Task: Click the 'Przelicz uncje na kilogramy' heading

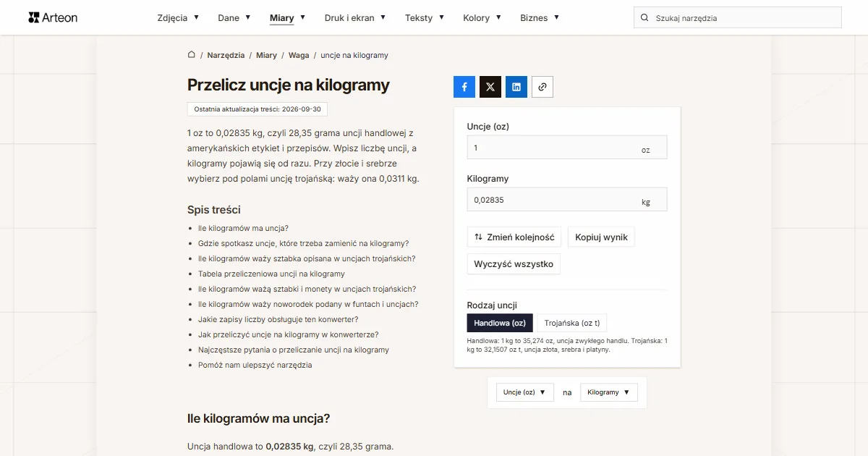Action: coord(289,85)
